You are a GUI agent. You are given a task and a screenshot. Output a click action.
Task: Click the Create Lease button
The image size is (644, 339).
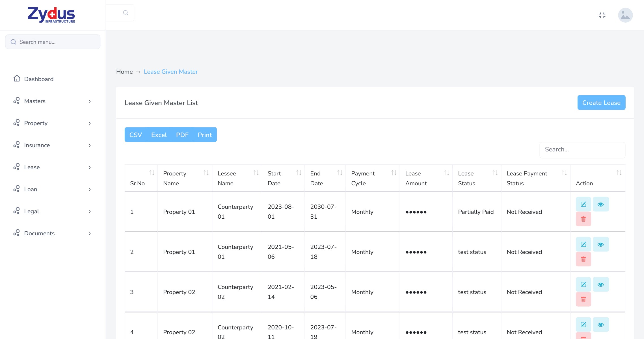point(601,103)
